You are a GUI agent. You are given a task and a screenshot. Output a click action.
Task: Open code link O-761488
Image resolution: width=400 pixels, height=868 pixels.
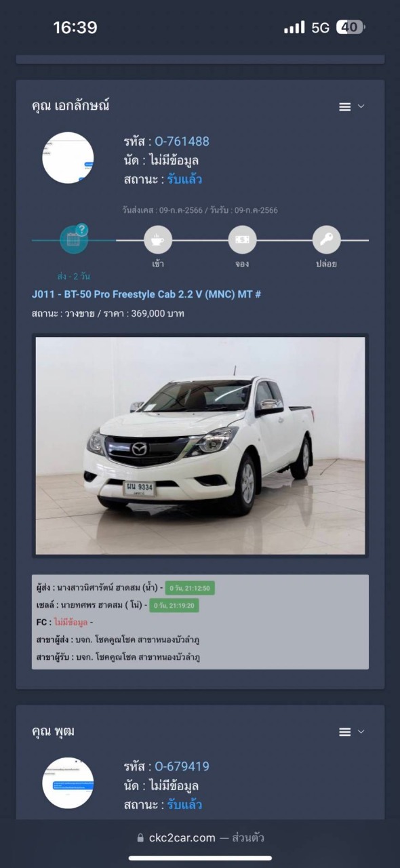(x=182, y=142)
